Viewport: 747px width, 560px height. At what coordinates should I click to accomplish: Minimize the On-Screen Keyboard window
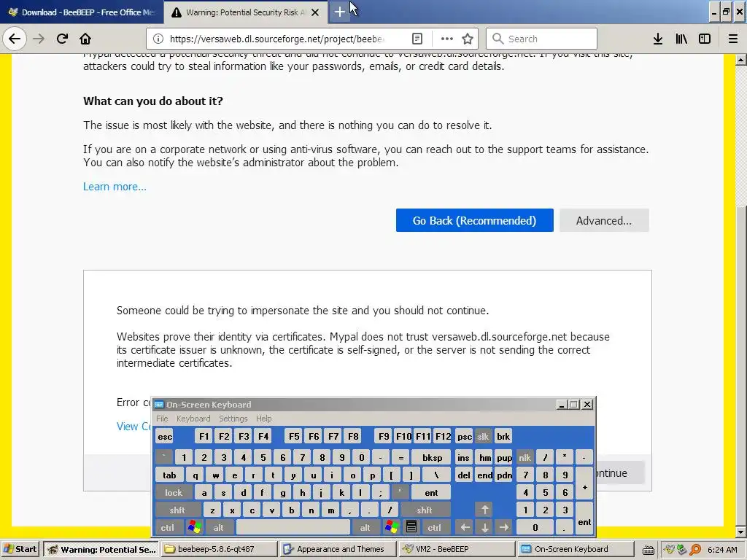tap(561, 405)
